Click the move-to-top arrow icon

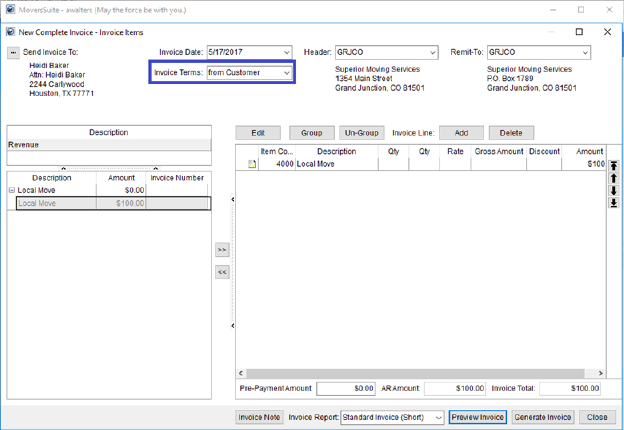pos(614,166)
